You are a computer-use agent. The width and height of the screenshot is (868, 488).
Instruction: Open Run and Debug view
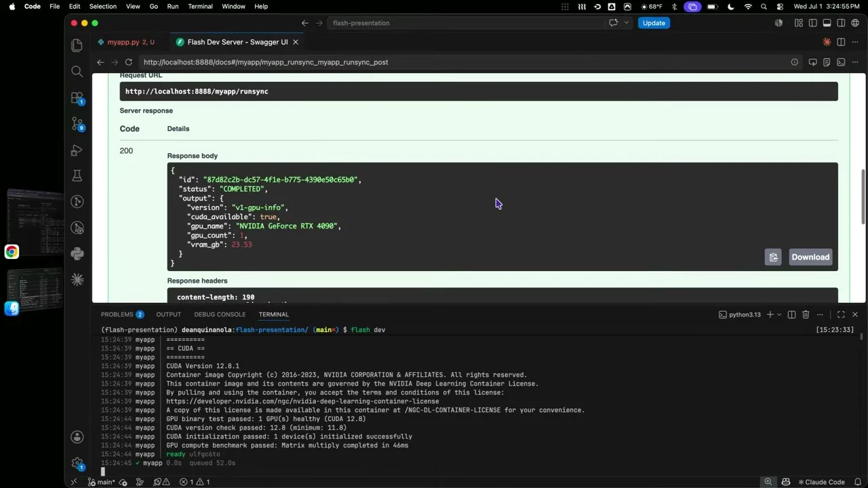click(x=77, y=150)
